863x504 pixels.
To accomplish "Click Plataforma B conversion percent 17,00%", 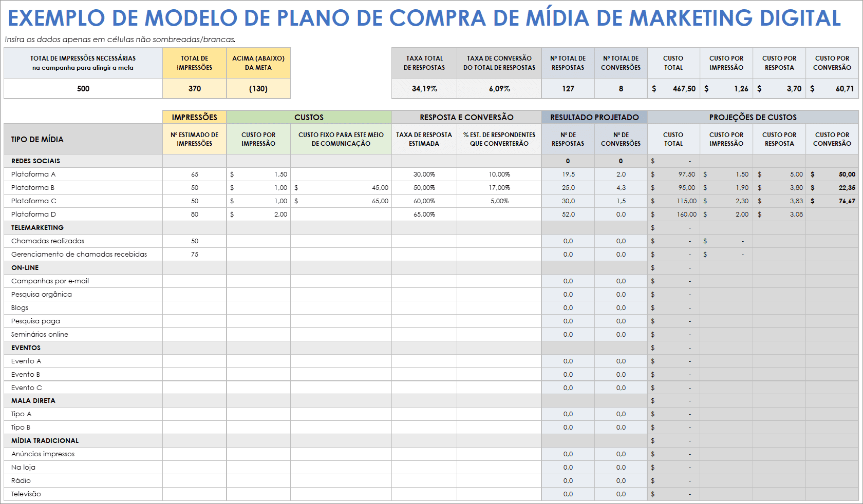I will 499,188.
